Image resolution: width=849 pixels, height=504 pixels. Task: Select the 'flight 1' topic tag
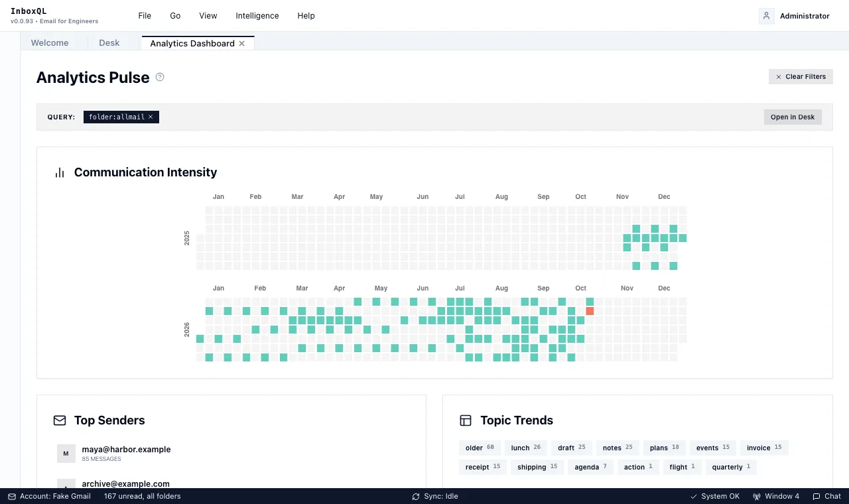coord(682,467)
